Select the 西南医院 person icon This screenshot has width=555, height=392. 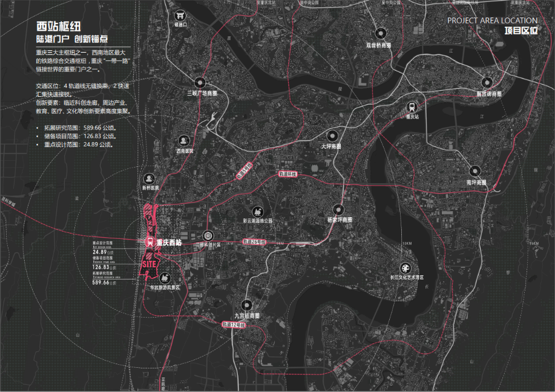click(183, 141)
